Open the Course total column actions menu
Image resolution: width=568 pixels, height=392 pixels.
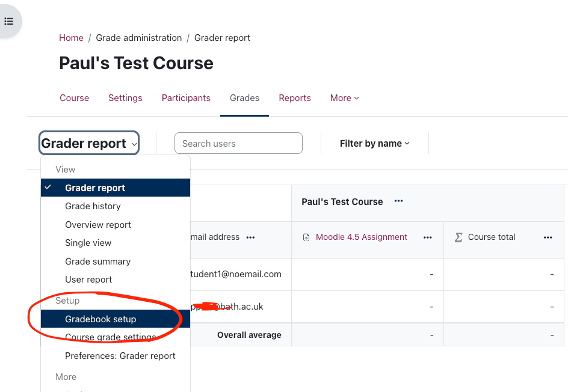point(548,237)
